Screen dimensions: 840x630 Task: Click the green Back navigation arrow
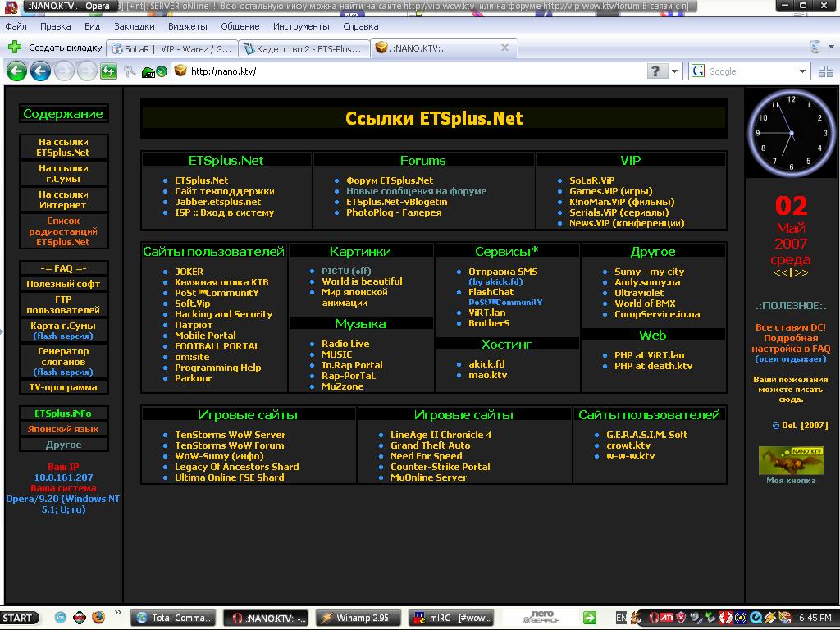(16, 71)
